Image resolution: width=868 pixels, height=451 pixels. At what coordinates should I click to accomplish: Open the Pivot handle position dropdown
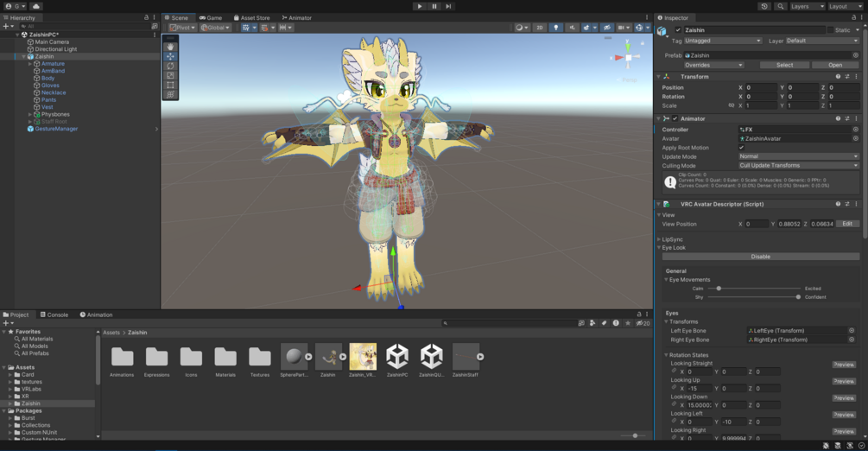(x=182, y=27)
